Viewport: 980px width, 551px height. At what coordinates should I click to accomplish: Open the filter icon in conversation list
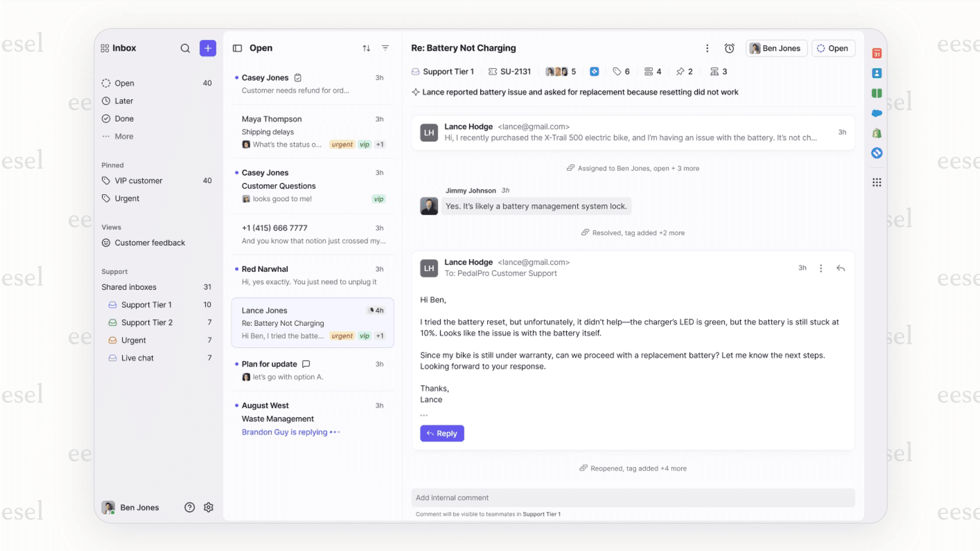(385, 48)
